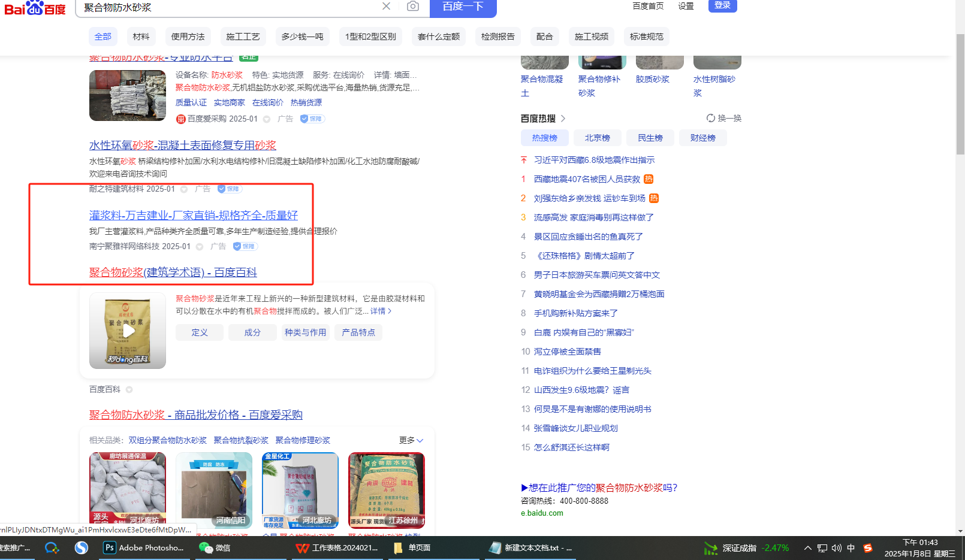
Task: Click the 登录 login button
Action: tap(722, 5)
